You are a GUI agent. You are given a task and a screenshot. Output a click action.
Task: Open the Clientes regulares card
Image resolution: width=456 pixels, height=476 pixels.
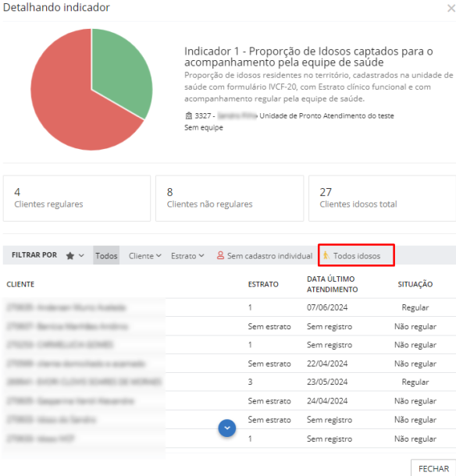(x=77, y=198)
